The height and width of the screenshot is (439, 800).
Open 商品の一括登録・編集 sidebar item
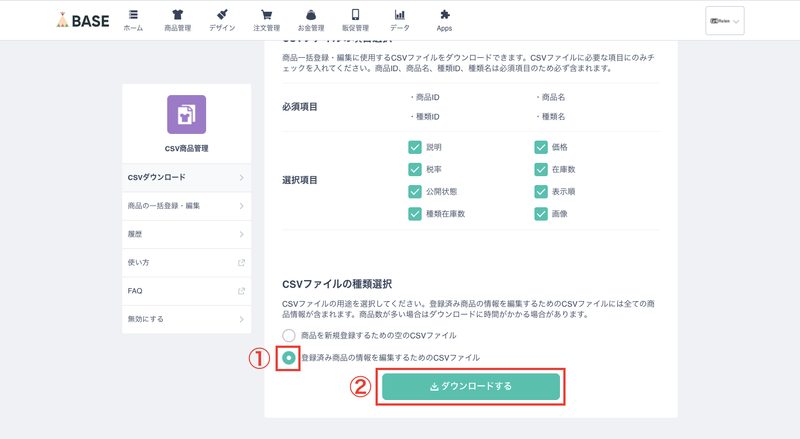coord(187,206)
